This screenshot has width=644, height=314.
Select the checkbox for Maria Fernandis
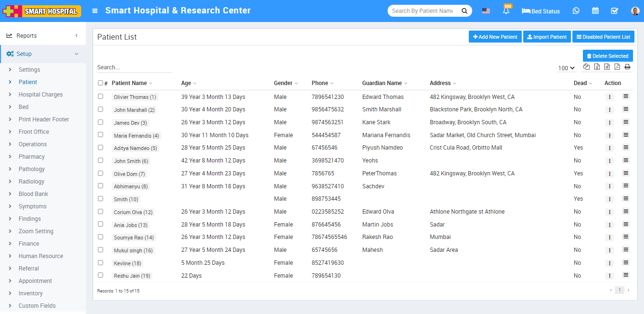(100, 135)
